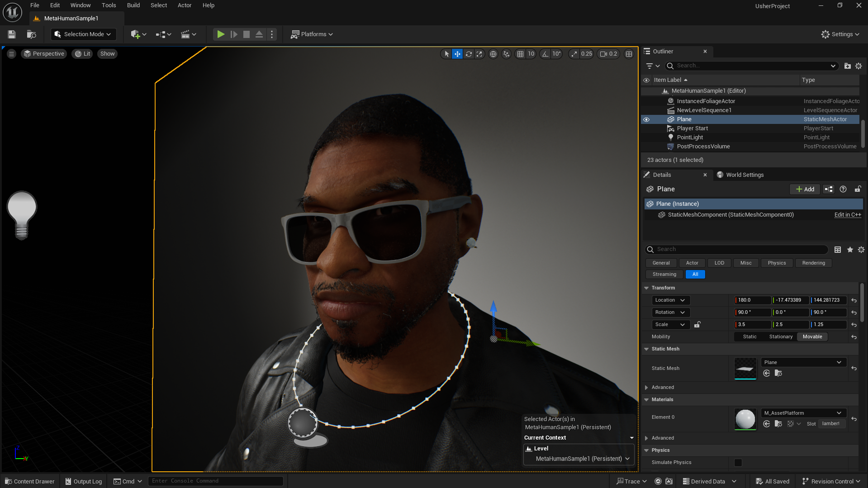The image size is (868, 488).
Task: Click the Edit in C++ link
Action: [848, 215]
